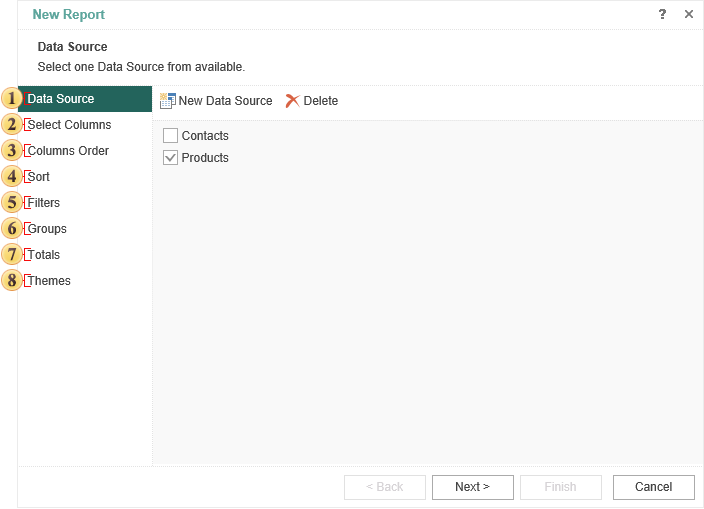Click the step 1 number badge
This screenshot has height=509, width=704.
(x=11, y=99)
